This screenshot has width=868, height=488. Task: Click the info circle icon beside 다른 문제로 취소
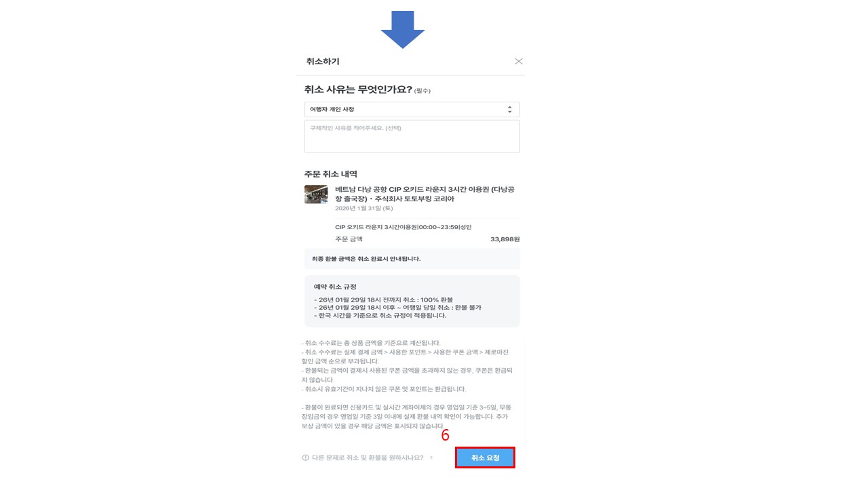tap(305, 457)
